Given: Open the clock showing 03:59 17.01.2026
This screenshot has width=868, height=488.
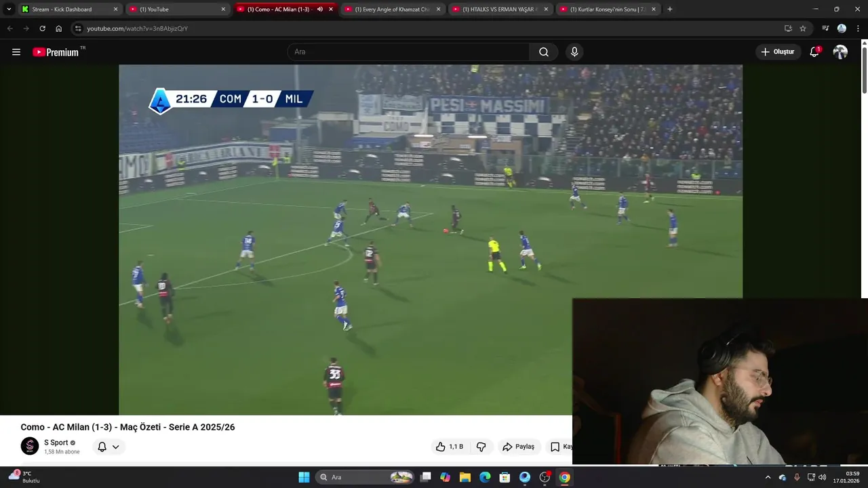Looking at the screenshot, I should [846, 477].
